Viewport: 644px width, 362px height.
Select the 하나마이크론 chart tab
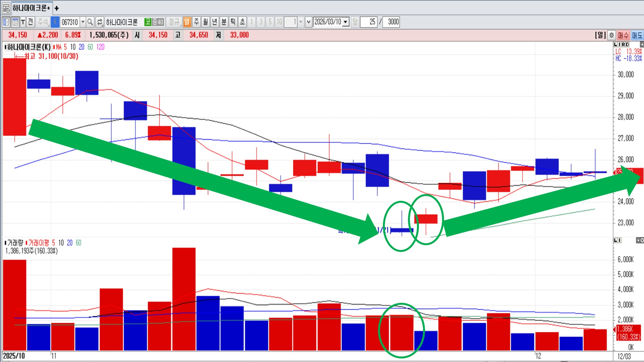click(31, 8)
